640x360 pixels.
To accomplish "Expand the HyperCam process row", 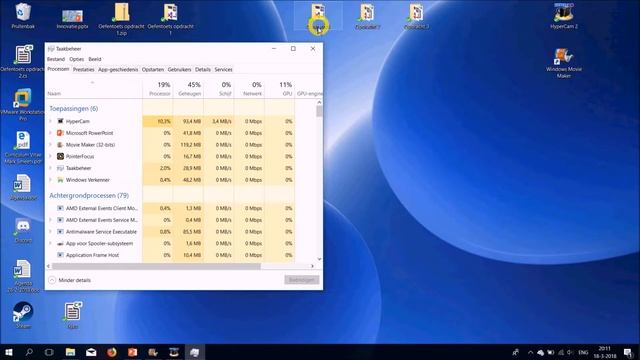I will (51, 121).
